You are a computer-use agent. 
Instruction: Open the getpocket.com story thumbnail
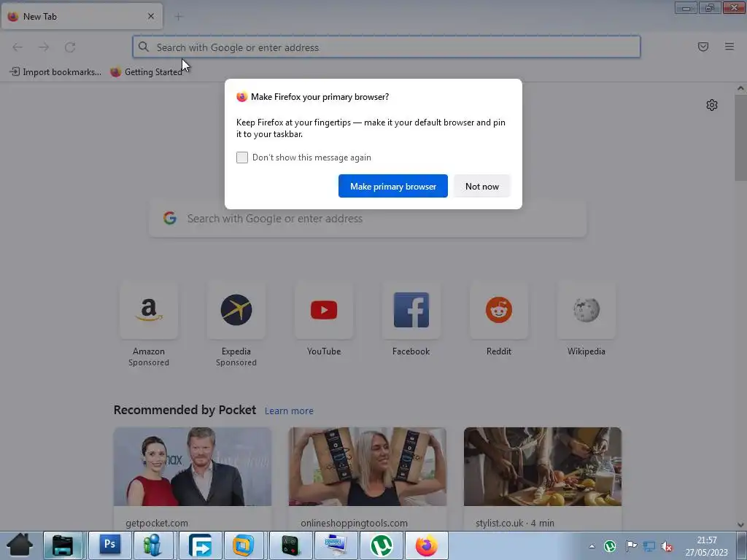click(193, 467)
